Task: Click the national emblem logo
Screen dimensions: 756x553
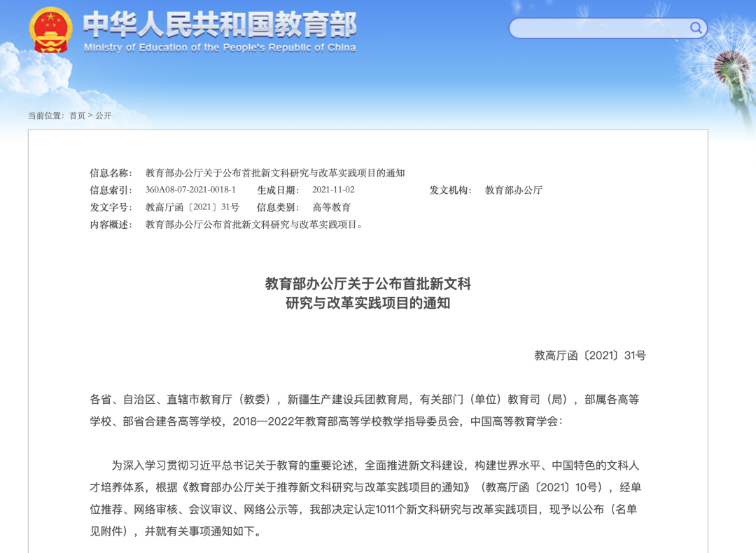Action: coord(50,29)
